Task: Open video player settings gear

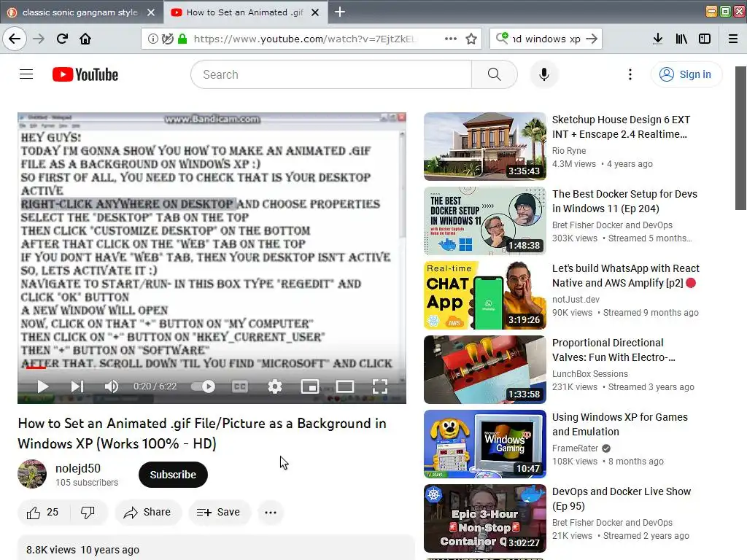Action: tap(275, 386)
